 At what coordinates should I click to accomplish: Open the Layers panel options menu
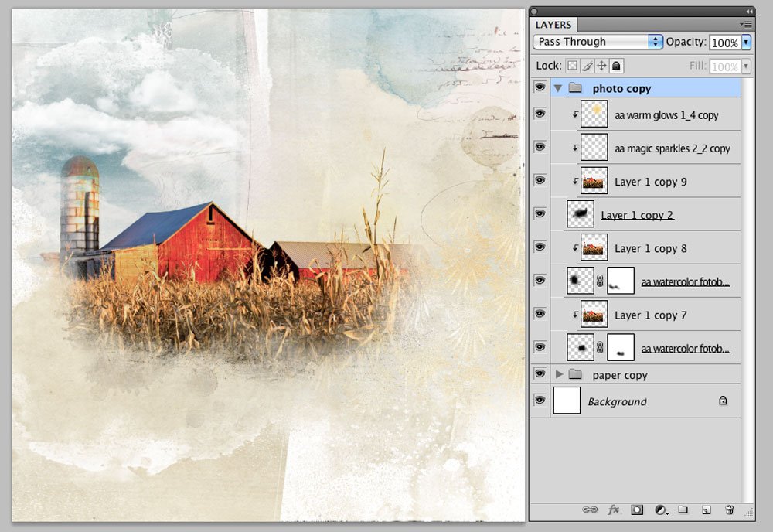point(745,24)
